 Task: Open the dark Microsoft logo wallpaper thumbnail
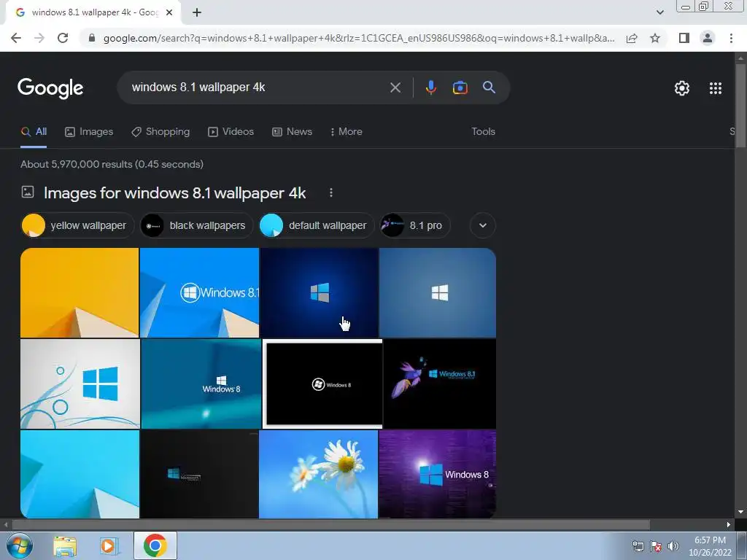pyautogui.click(x=199, y=474)
